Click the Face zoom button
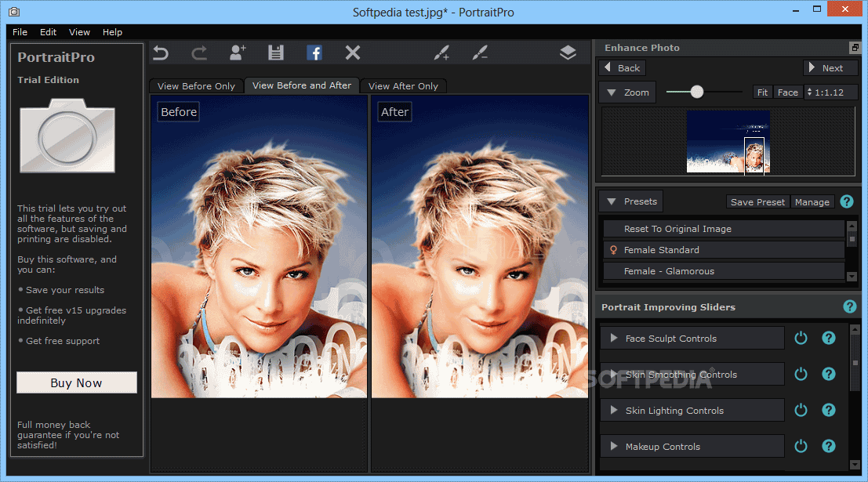 pyautogui.click(x=787, y=92)
